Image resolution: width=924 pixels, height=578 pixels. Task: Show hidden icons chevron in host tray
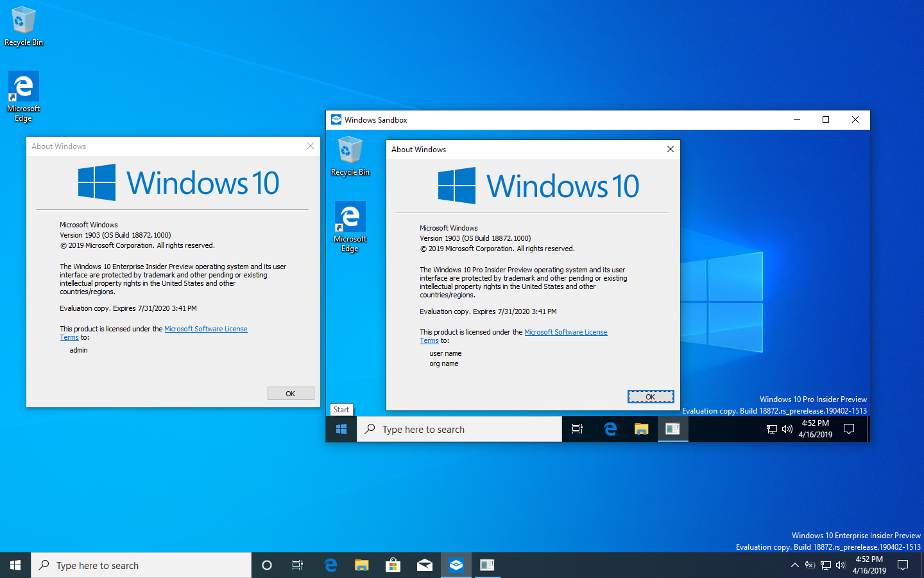point(794,565)
